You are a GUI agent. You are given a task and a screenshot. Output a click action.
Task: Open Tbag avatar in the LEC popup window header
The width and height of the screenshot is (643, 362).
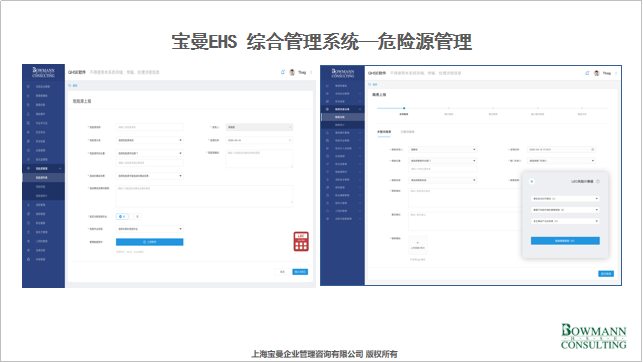(596, 73)
